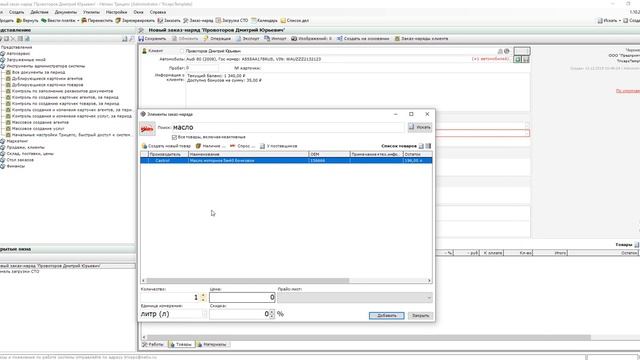Sort by the Остаток column header in the dialog
Image resolution: width=640 pixels, height=360 pixels.
coord(418,154)
